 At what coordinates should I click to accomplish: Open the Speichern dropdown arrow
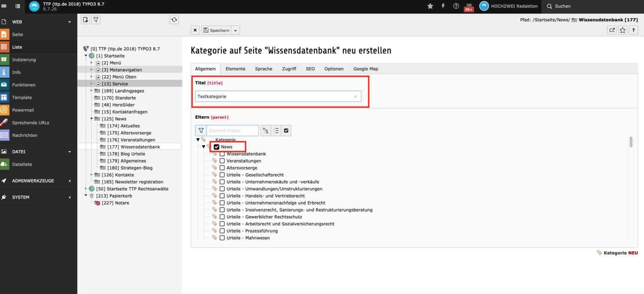click(x=235, y=31)
